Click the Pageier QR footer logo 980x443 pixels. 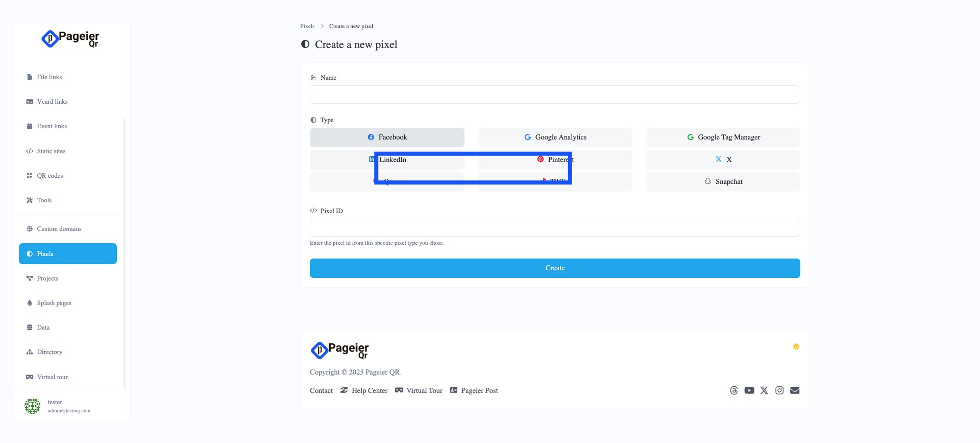click(339, 351)
